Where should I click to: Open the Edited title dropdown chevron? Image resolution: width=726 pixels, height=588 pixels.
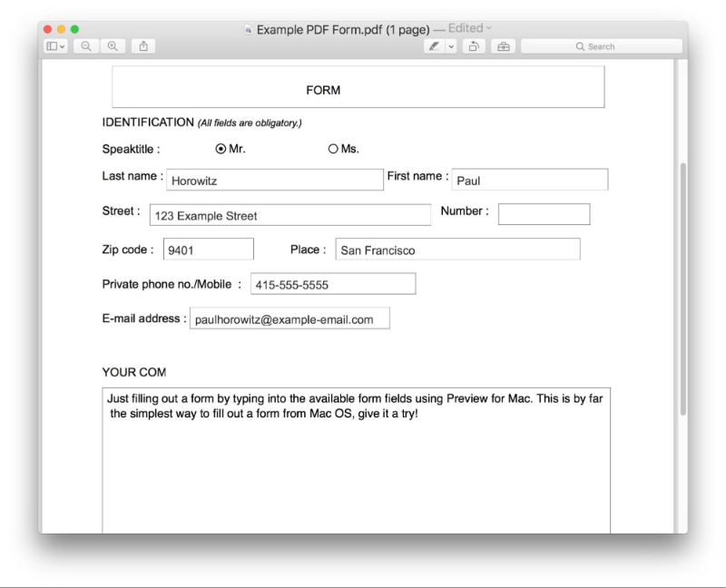coord(489,28)
